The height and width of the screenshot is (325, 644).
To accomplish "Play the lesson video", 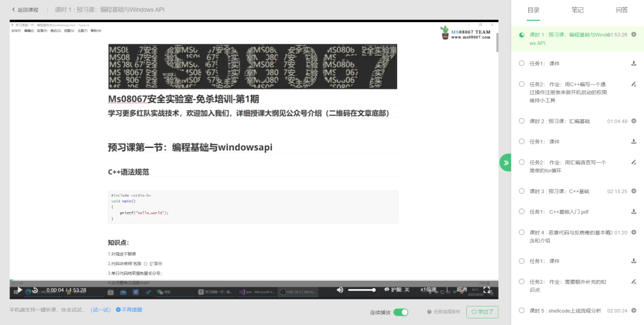I will click(x=19, y=290).
